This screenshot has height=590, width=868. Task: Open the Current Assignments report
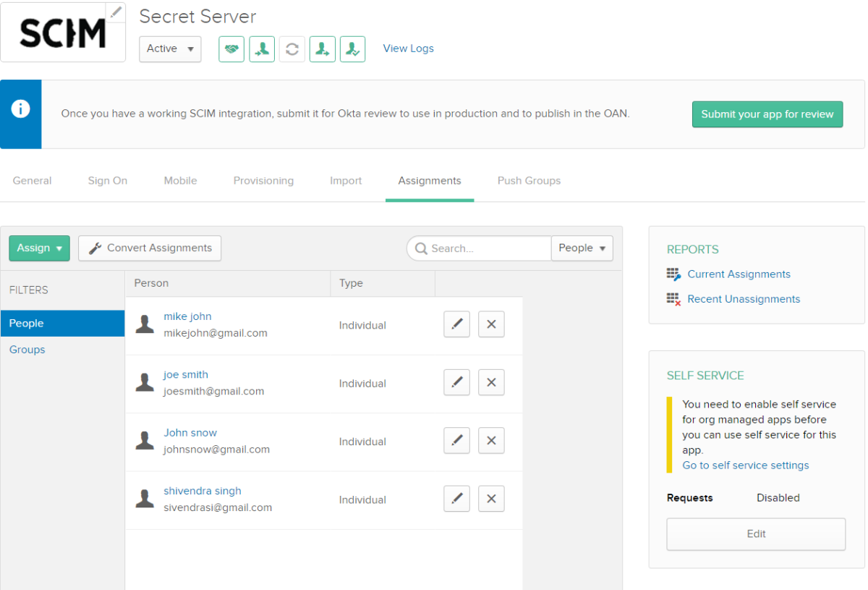click(x=739, y=274)
